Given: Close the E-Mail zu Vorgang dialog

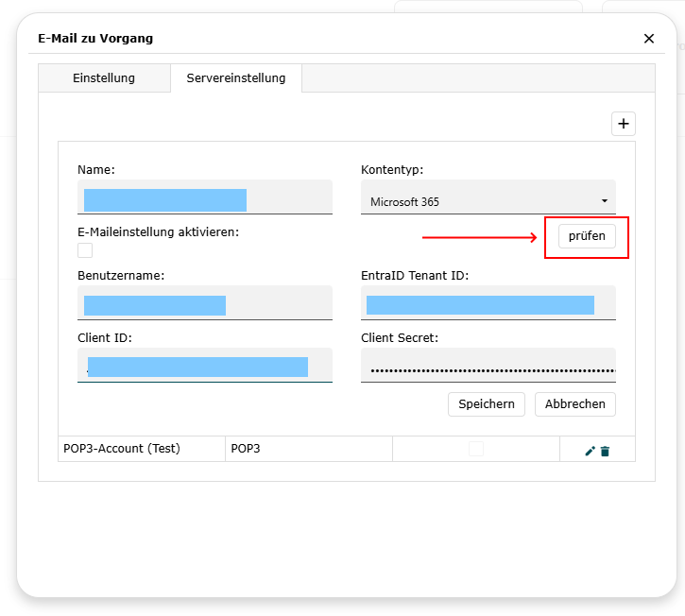Looking at the screenshot, I should click(648, 39).
